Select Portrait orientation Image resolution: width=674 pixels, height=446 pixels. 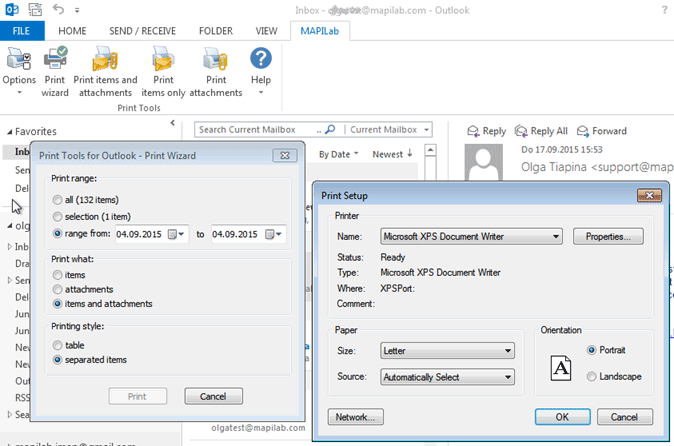pos(606,350)
